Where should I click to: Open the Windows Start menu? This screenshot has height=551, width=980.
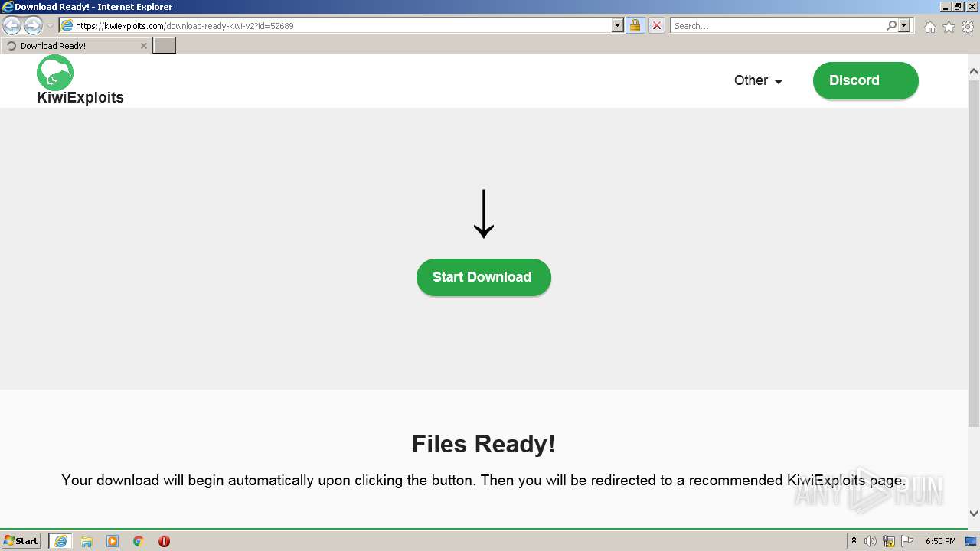coord(21,540)
